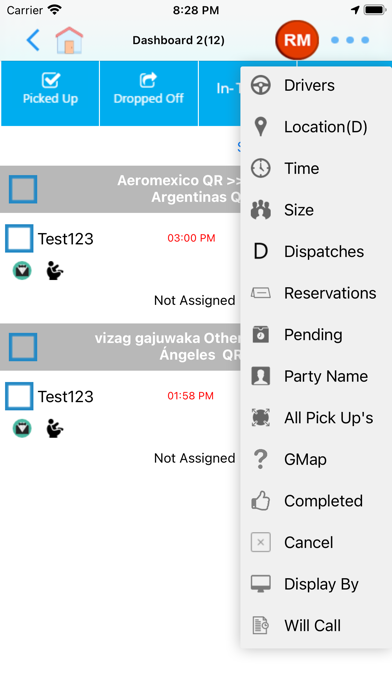
Task: Pick the Size people icon
Action: (x=261, y=210)
